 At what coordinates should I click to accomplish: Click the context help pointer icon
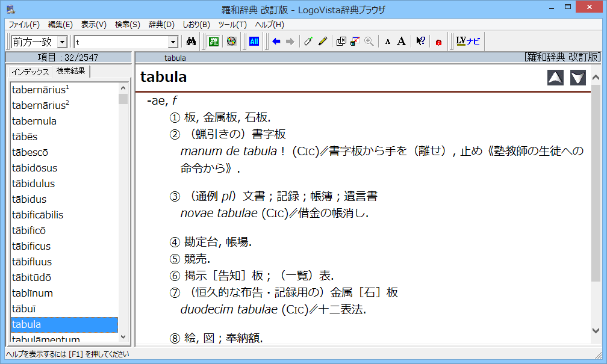(x=420, y=42)
